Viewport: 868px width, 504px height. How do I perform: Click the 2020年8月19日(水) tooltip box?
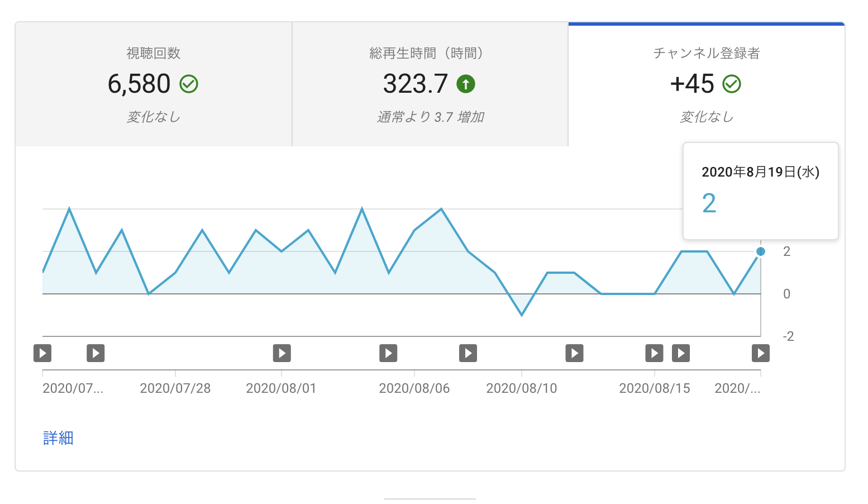point(760,191)
